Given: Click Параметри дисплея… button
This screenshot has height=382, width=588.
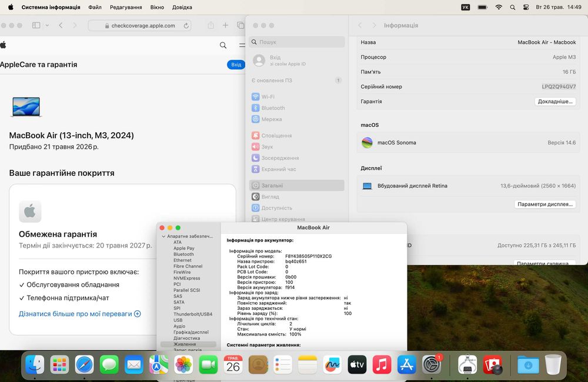Looking at the screenshot, I should (545, 205).
